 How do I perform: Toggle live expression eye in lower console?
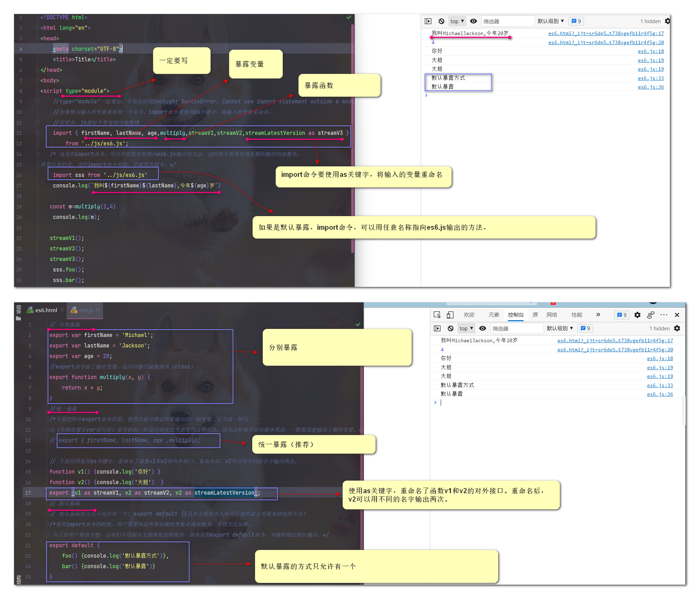coord(482,329)
